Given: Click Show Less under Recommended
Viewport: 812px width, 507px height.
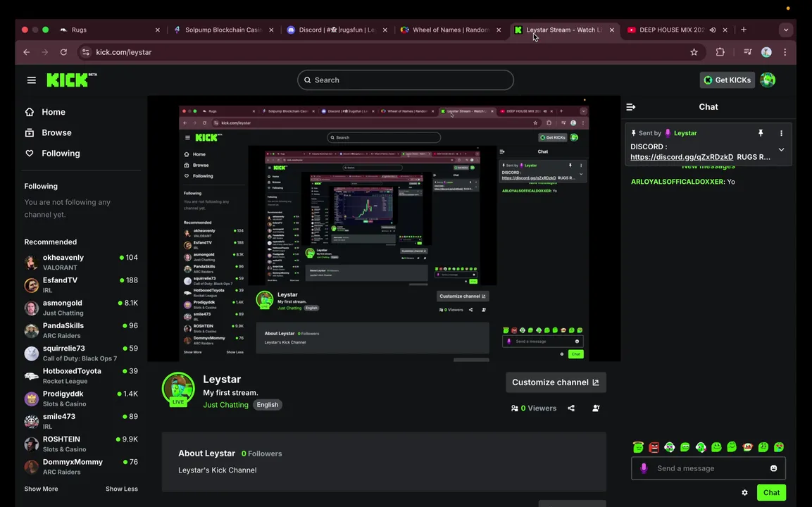Looking at the screenshot, I should pyautogui.click(x=122, y=489).
